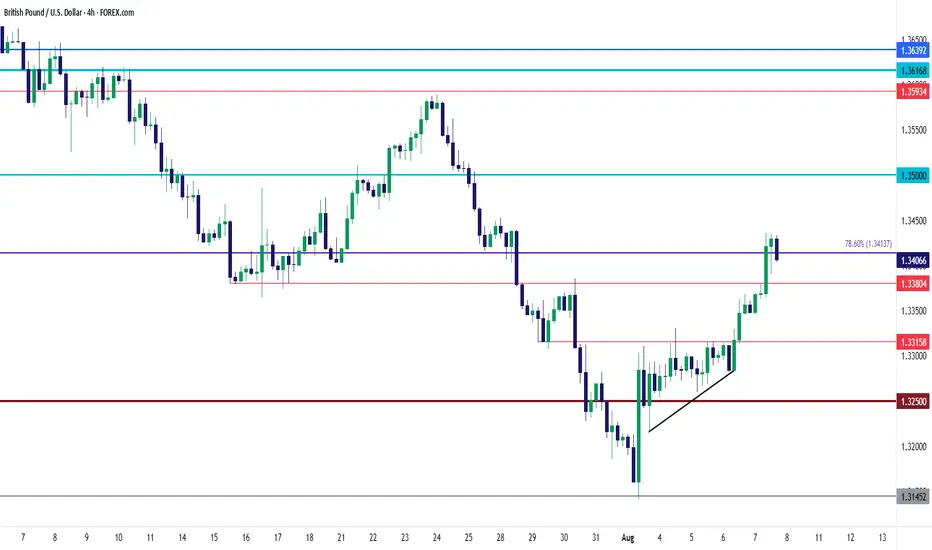Click the 1.35500 price axis tick
This screenshot has width=932, height=550.
(x=914, y=130)
